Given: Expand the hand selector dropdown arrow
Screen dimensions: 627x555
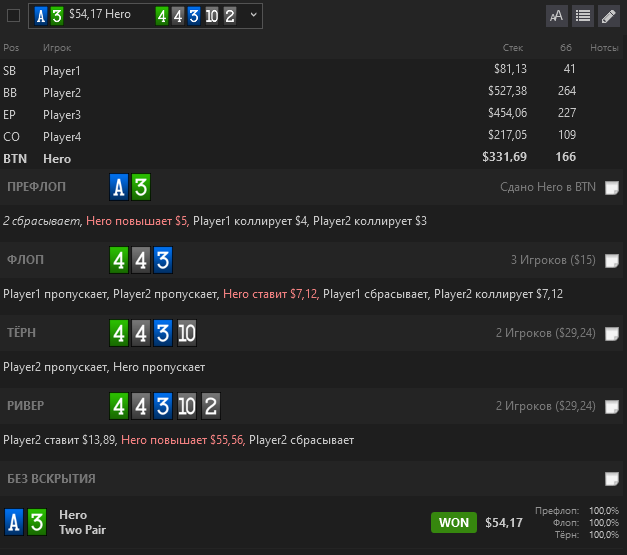Looking at the screenshot, I should tap(254, 15).
